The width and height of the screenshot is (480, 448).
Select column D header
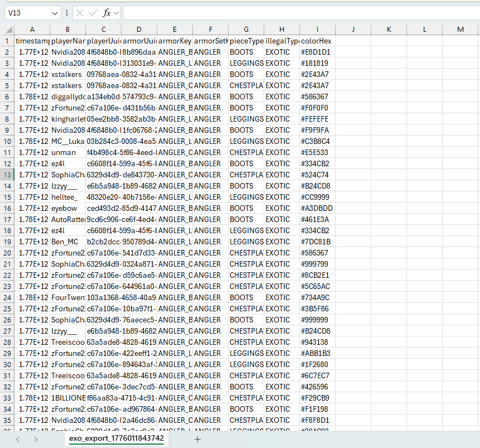(x=139, y=30)
